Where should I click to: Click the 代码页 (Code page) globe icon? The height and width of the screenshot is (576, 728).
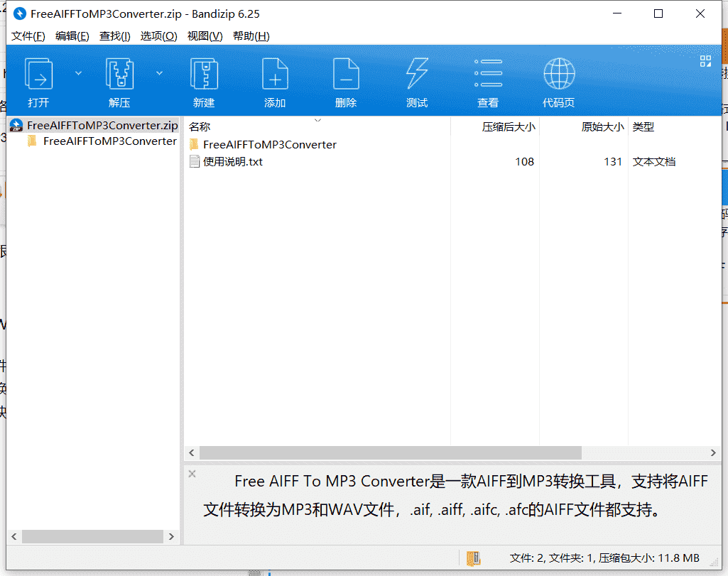[x=559, y=74]
